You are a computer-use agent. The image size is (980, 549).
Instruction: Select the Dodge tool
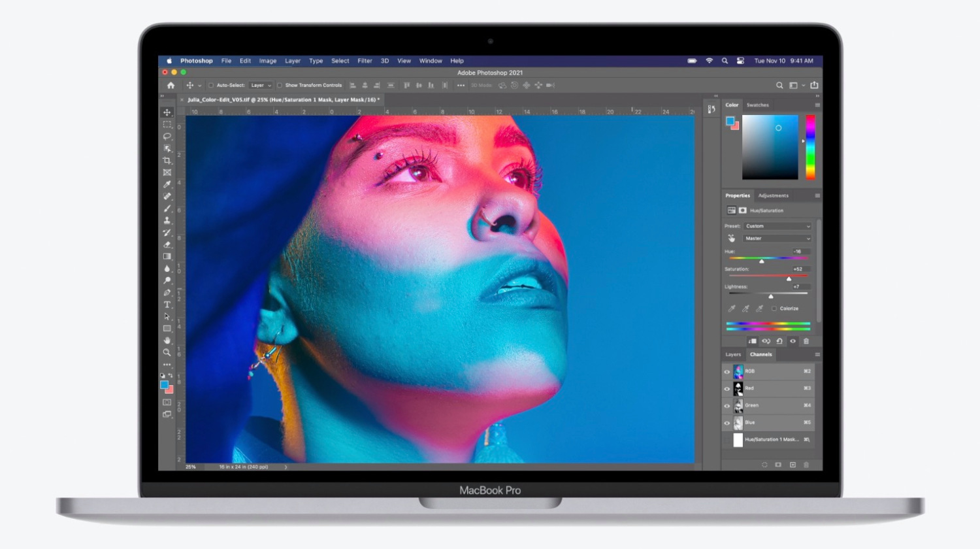click(167, 280)
